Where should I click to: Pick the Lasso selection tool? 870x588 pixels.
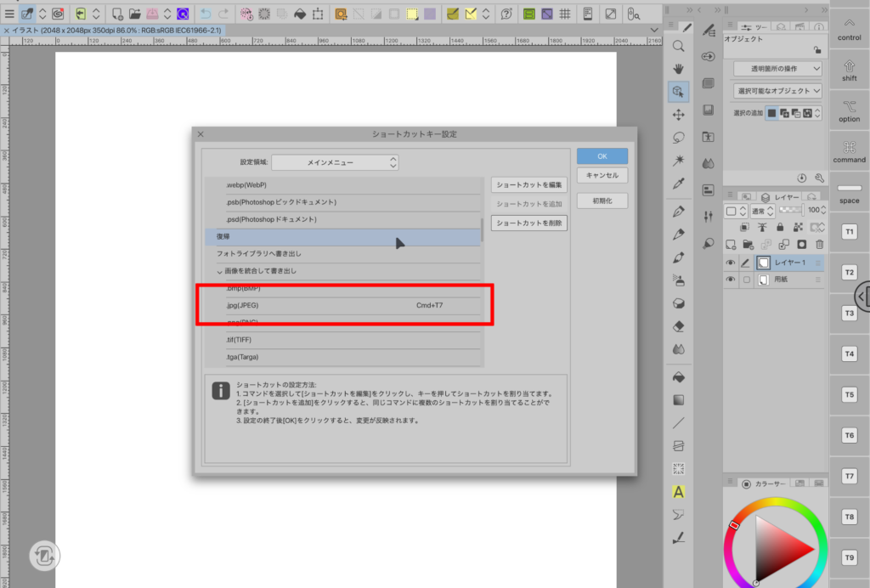coord(679,138)
